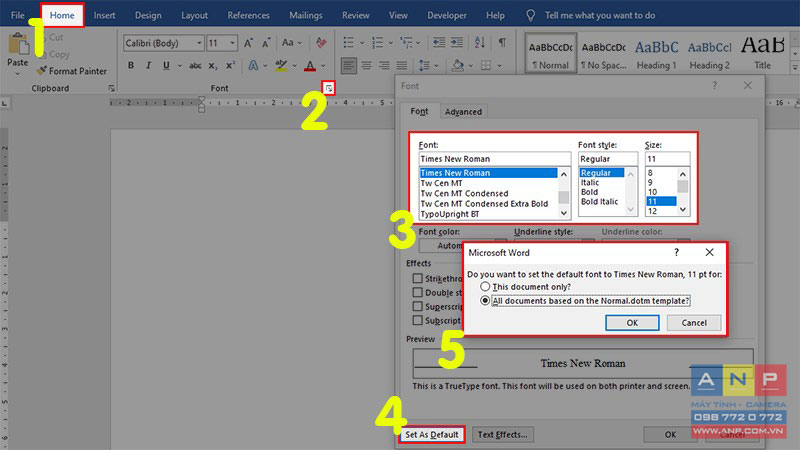
Task: Open the ribbon font name dropdown
Action: (199, 43)
